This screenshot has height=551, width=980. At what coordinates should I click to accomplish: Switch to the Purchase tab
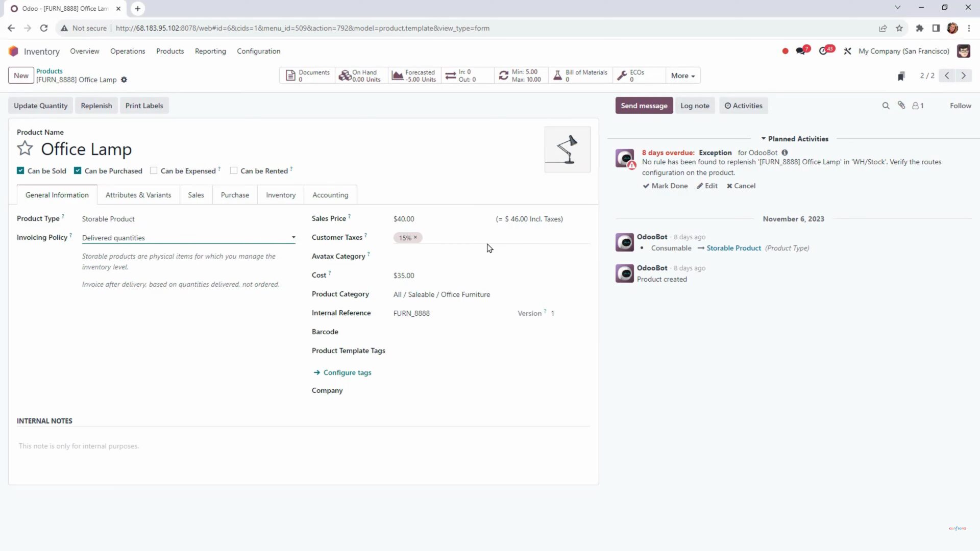click(x=234, y=194)
